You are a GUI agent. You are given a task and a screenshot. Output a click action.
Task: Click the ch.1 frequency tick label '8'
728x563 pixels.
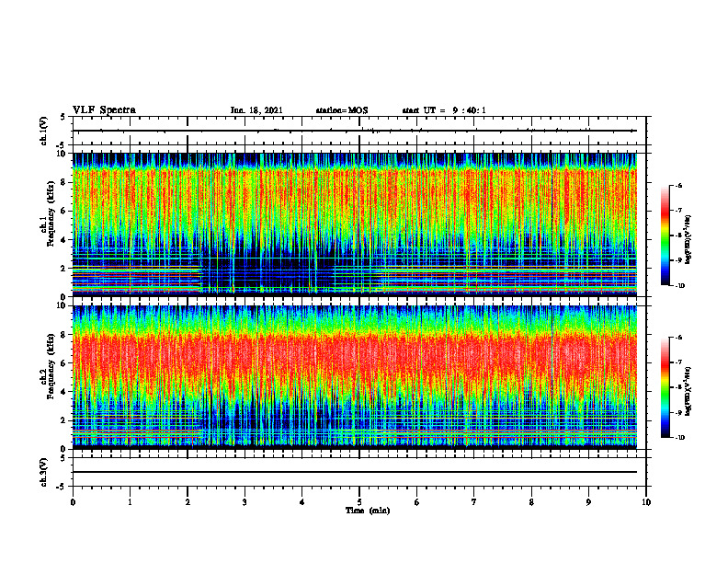point(64,182)
